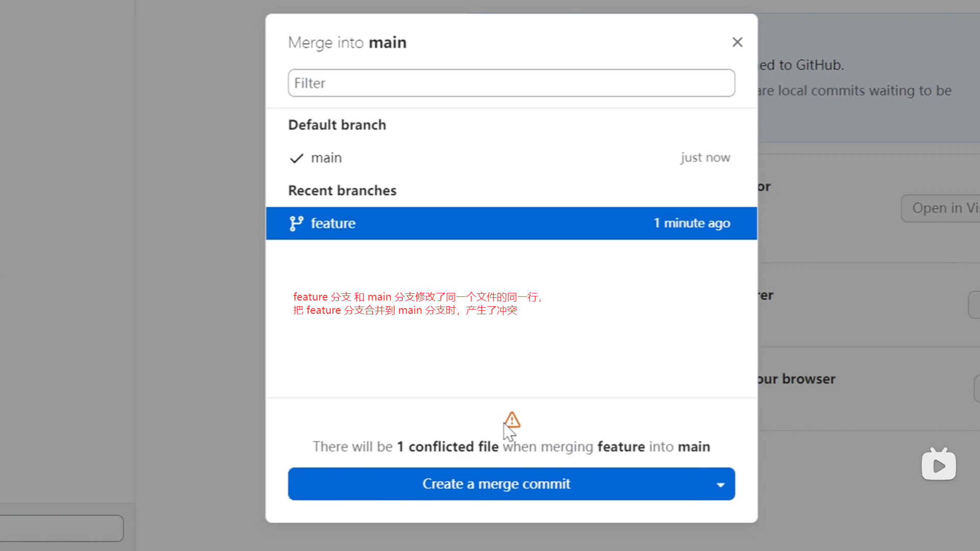
Task: Click the 'just now' timestamp on main
Action: [705, 158]
